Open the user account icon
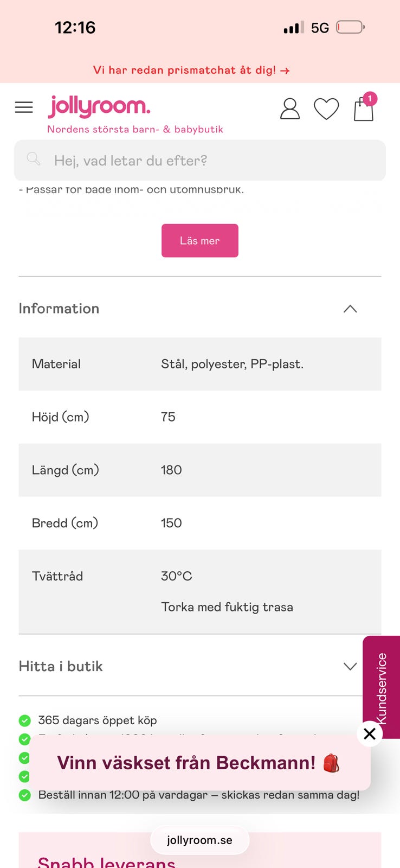 [x=290, y=108]
